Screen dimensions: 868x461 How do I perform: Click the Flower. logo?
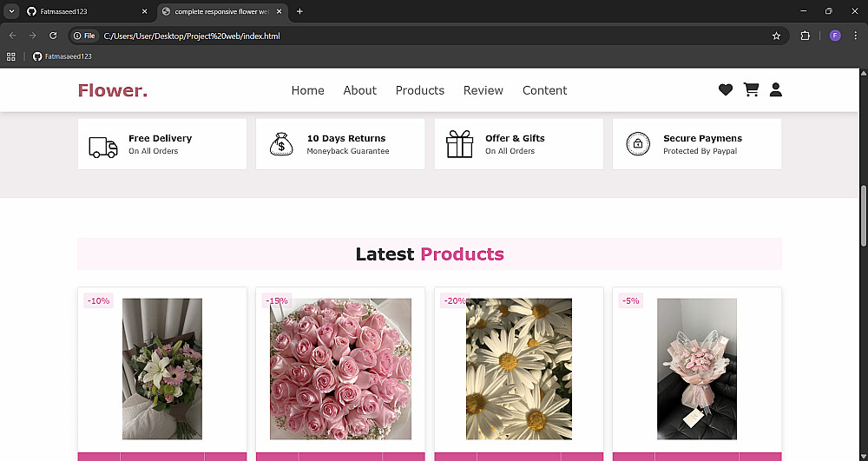[x=112, y=90]
